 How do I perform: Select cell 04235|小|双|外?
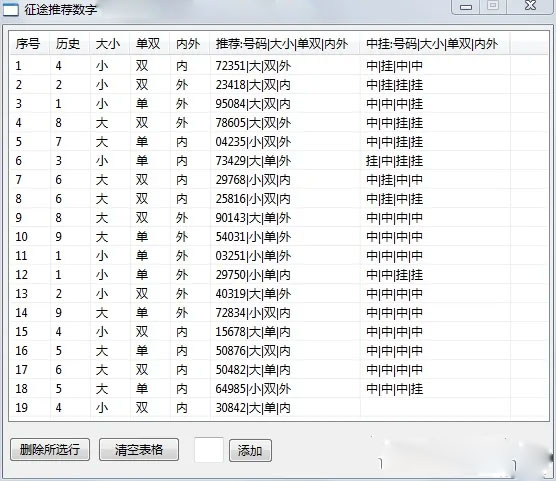tap(253, 142)
